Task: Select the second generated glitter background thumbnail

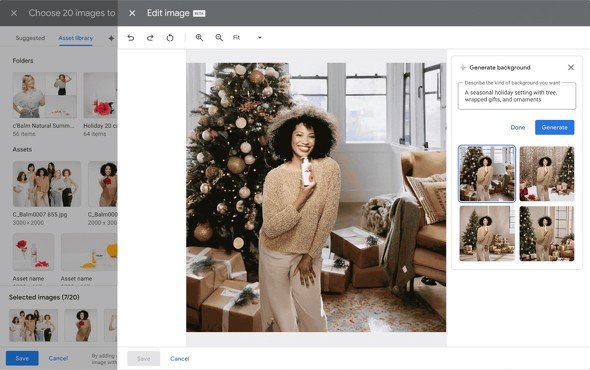Action: pyautogui.click(x=547, y=174)
